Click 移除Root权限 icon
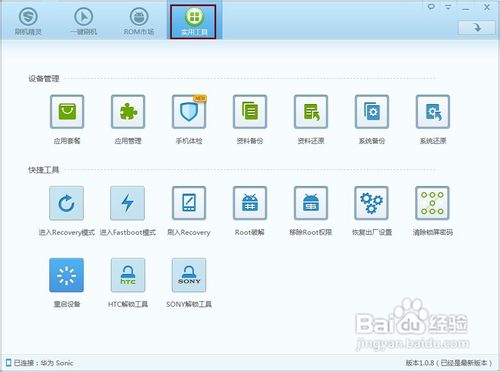 [x=311, y=203]
